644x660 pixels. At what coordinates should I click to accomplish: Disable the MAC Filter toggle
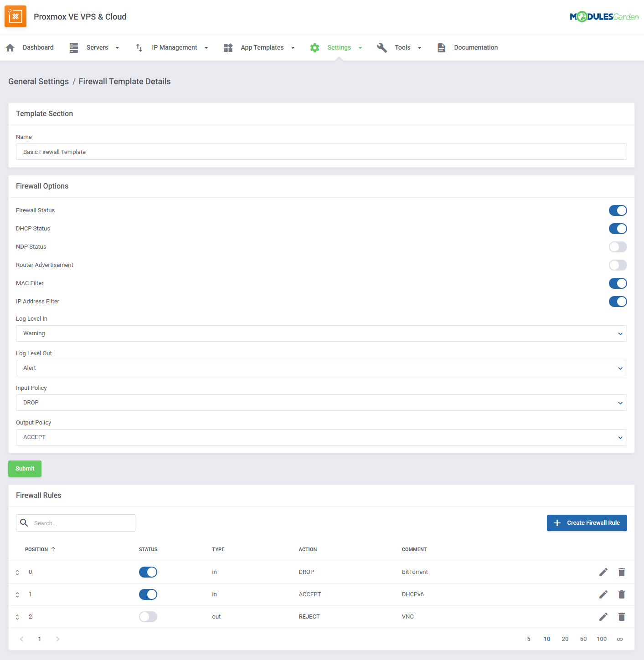618,283
